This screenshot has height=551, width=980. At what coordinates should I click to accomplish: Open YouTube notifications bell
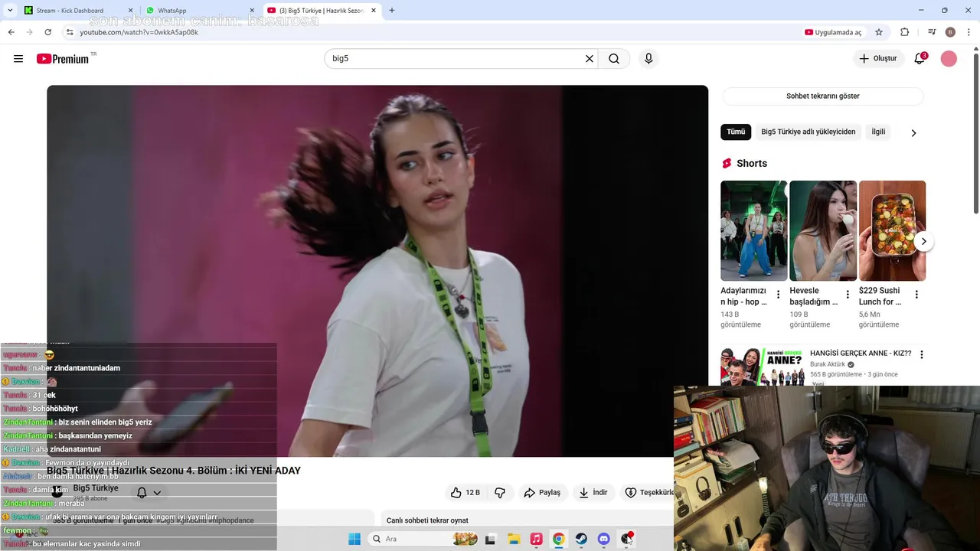pos(920,59)
